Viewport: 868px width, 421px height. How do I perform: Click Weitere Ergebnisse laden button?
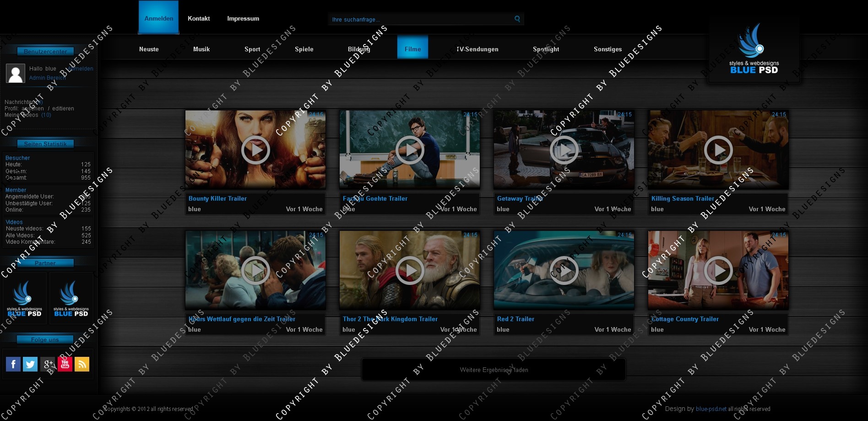pyautogui.click(x=494, y=370)
